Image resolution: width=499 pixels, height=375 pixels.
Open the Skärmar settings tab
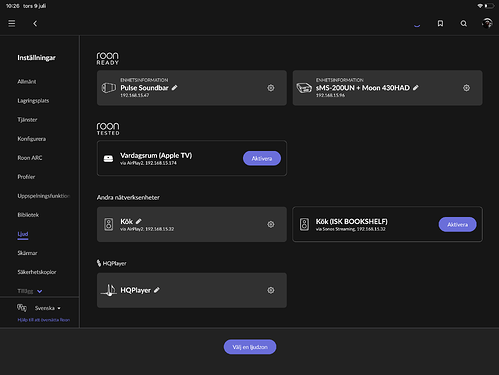click(x=27, y=253)
